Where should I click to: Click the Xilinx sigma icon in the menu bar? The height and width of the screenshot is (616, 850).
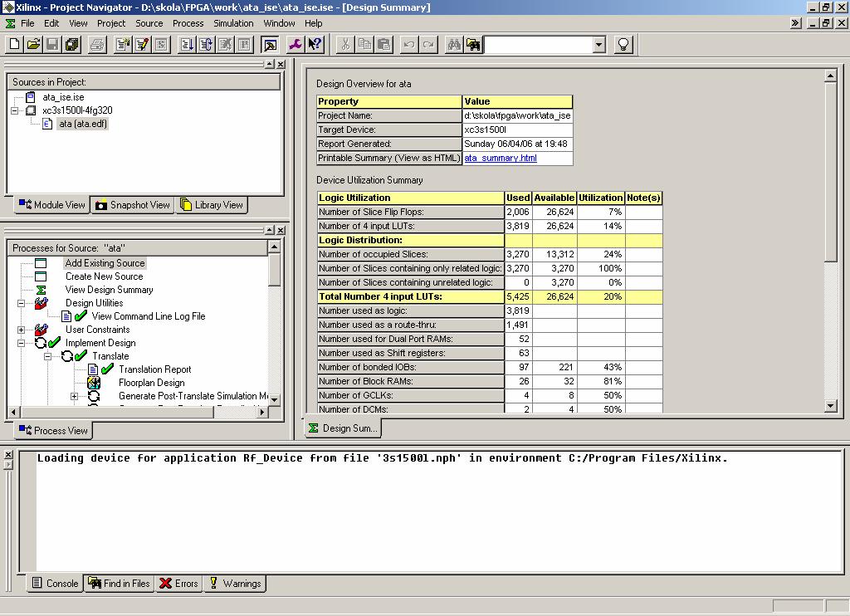[x=10, y=23]
